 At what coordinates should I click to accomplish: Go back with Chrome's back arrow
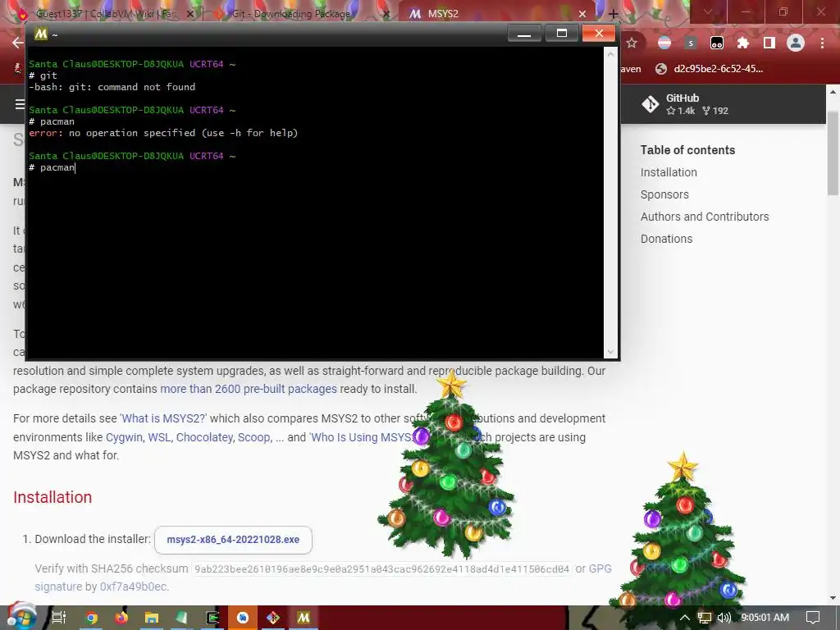[x=18, y=43]
